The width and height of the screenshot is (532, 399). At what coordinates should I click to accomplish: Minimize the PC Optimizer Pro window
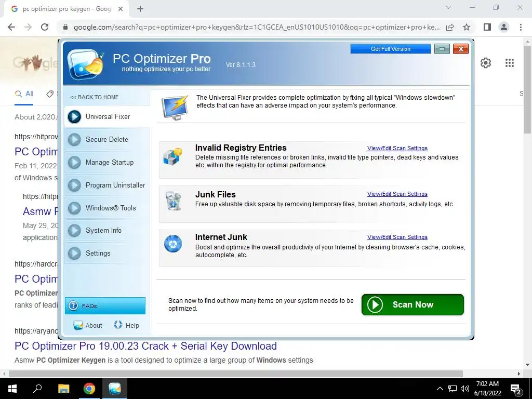pos(442,49)
